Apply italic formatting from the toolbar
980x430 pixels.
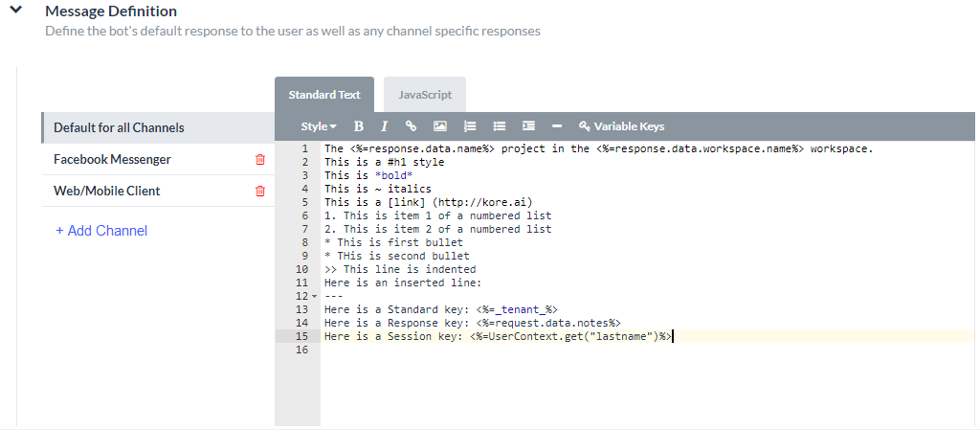point(384,126)
